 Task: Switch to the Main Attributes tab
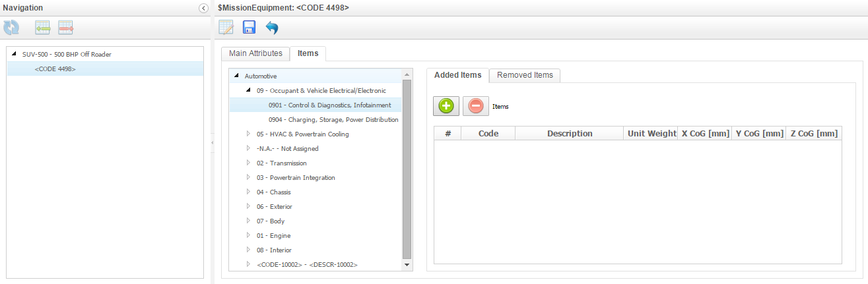[255, 53]
